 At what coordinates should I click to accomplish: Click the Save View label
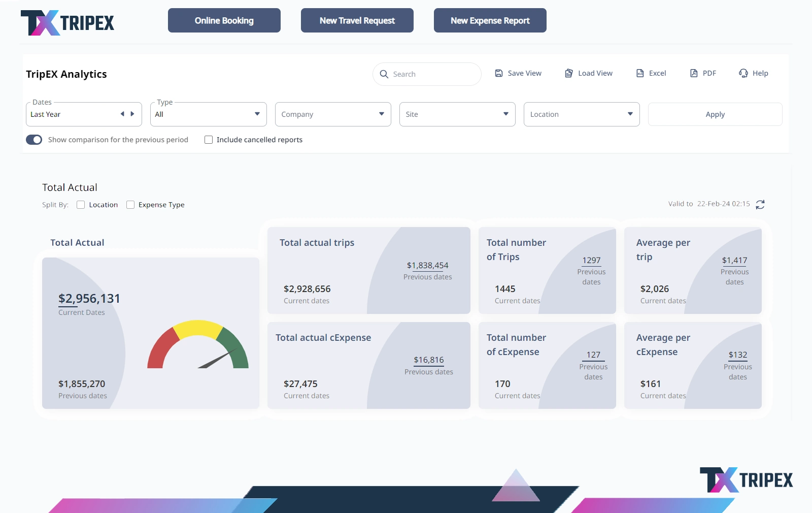(x=525, y=73)
